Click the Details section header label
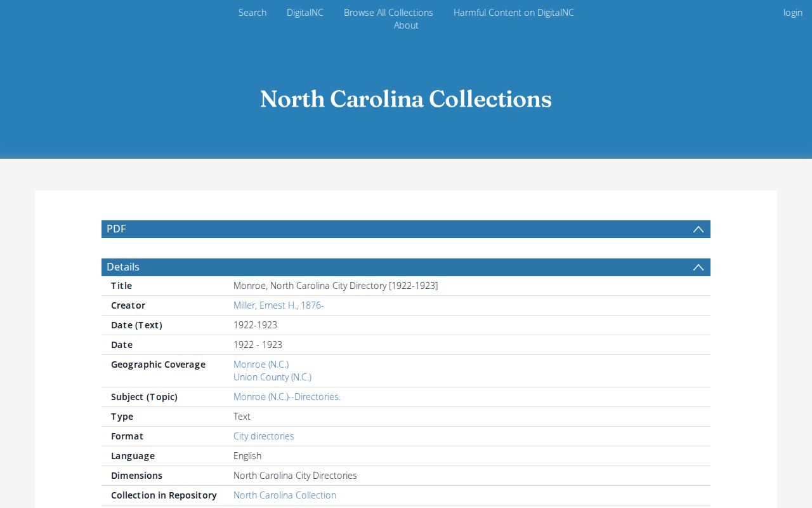812x508 pixels. 123,267
